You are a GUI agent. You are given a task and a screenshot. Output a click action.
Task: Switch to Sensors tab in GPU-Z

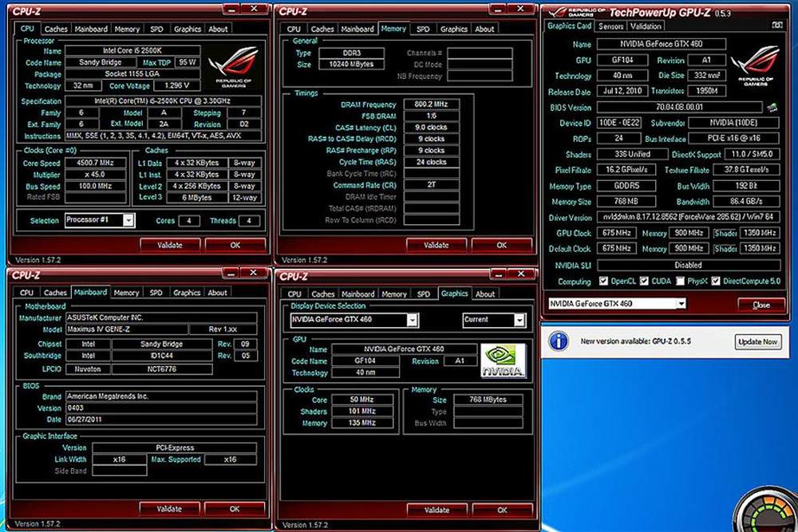tap(610, 26)
